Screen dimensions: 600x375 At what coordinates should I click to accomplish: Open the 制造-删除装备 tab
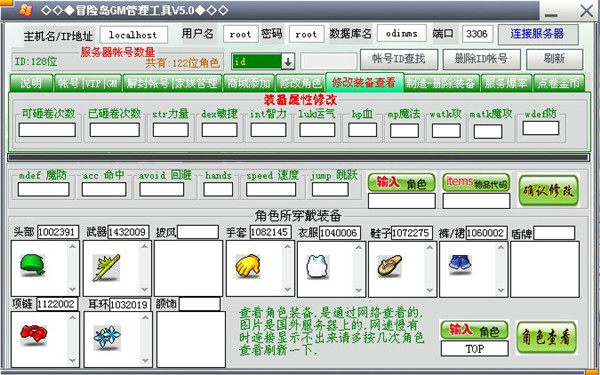click(x=441, y=83)
